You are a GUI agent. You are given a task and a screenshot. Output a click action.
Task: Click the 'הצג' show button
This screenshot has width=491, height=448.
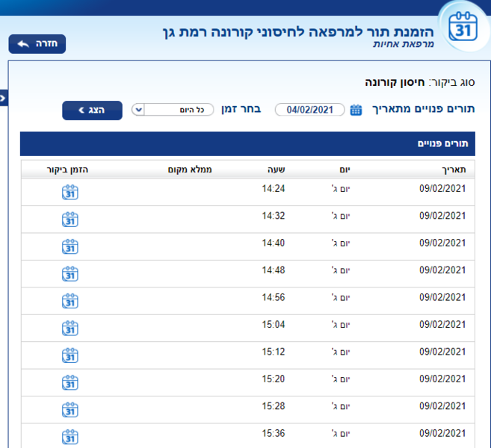92,110
